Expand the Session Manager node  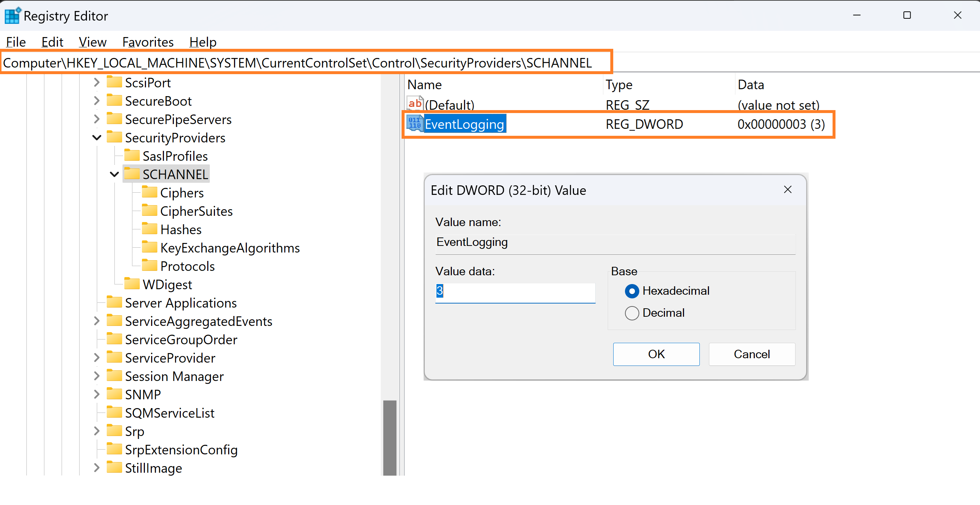click(x=96, y=376)
